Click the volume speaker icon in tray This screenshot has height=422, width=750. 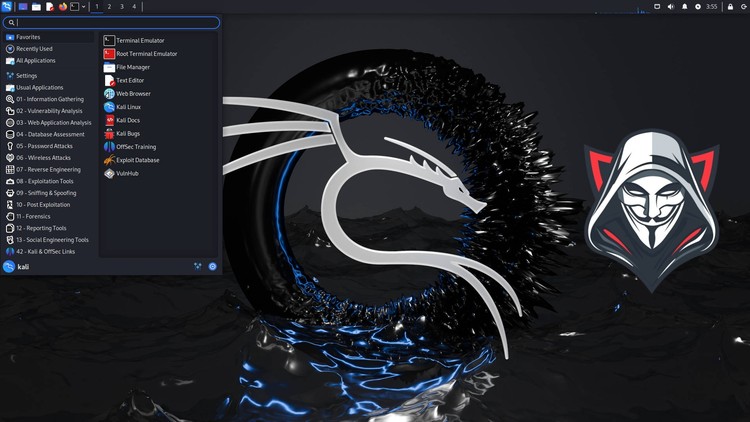(x=670, y=6)
